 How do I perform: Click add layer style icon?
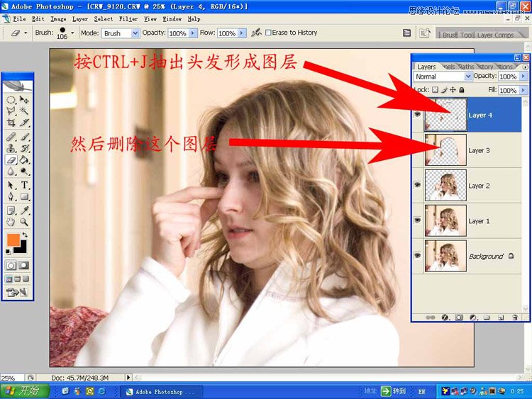pos(445,317)
